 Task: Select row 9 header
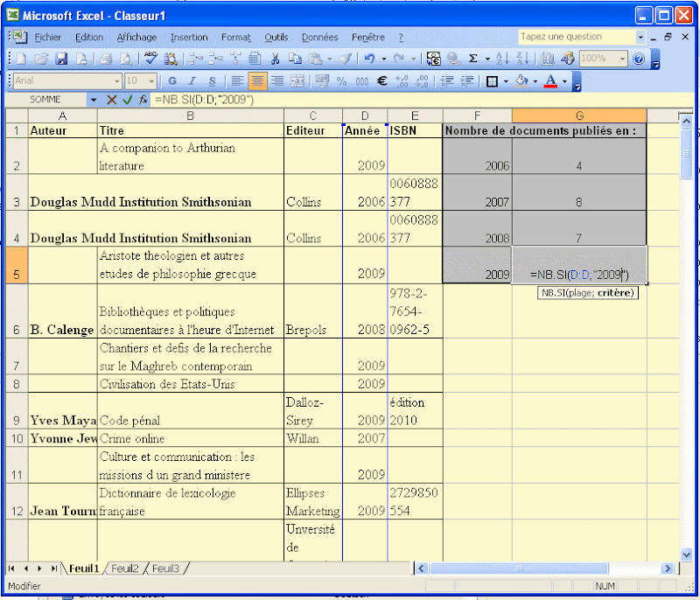tap(16, 411)
